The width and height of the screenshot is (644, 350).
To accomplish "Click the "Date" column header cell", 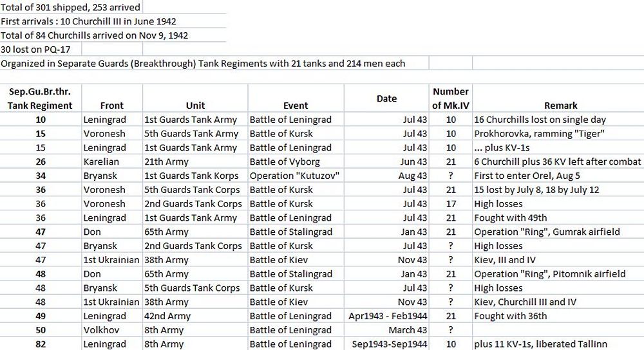I will [386, 98].
